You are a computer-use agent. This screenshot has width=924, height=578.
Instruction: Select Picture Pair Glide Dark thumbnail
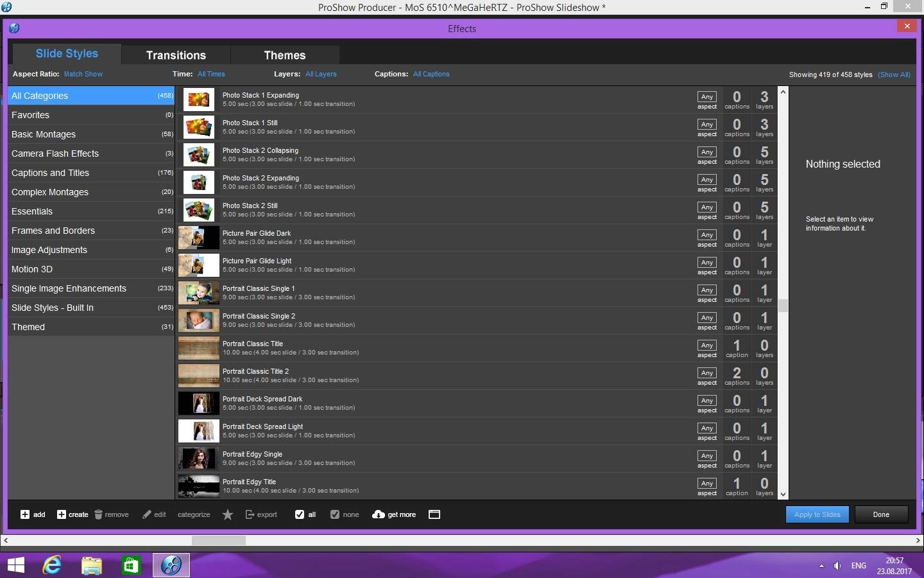pos(199,238)
